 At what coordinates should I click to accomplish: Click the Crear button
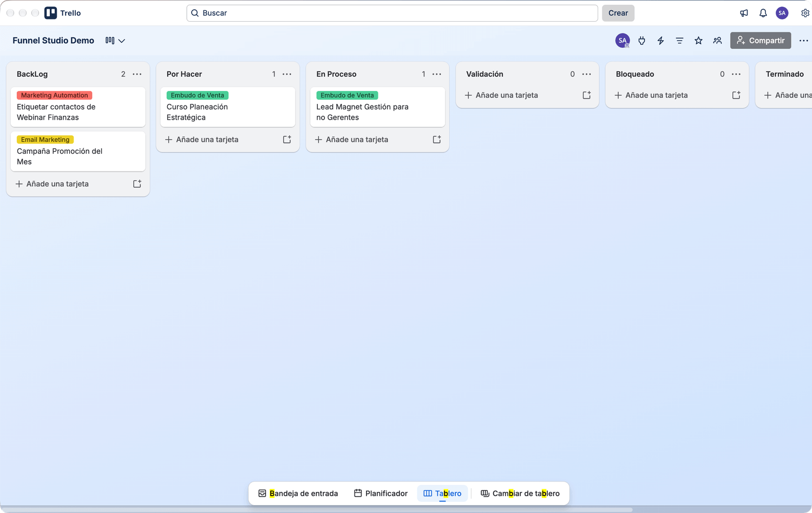click(618, 13)
